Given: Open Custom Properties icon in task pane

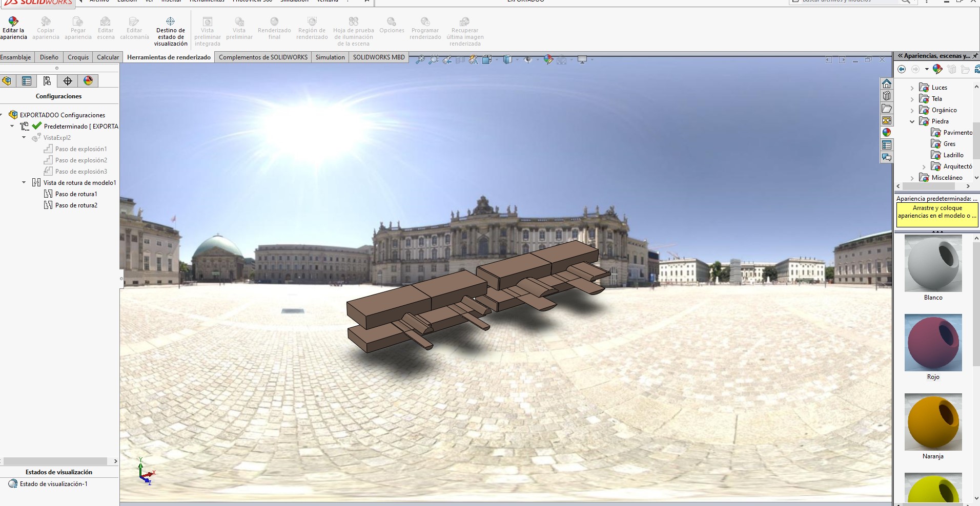Looking at the screenshot, I should pyautogui.click(x=887, y=145).
